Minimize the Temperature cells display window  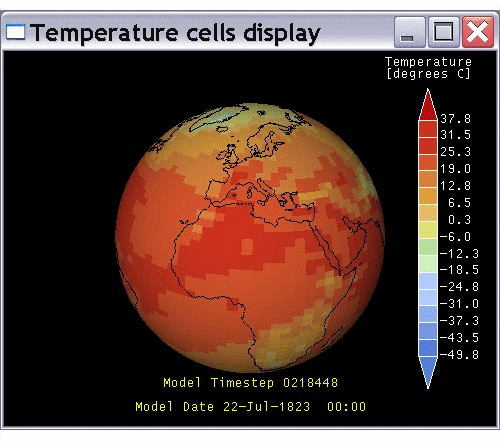[410, 32]
